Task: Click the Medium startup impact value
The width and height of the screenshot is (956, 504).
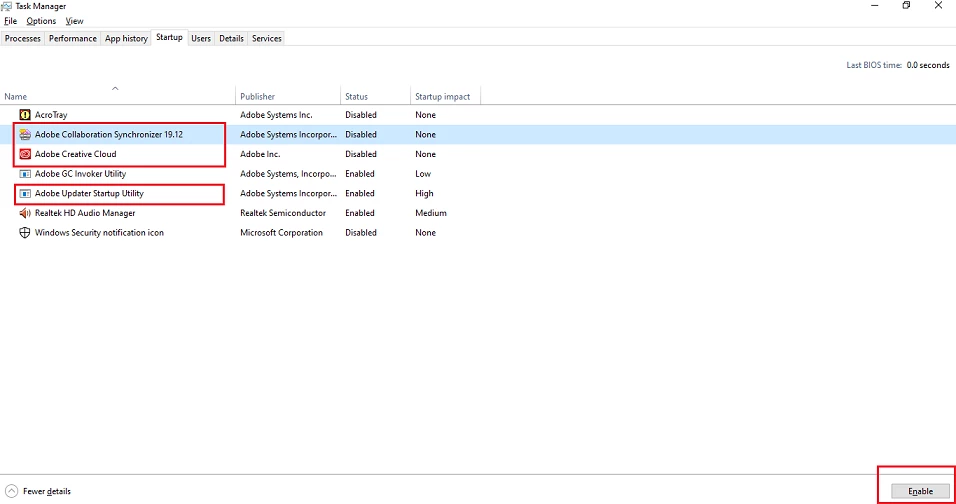Action: (431, 213)
